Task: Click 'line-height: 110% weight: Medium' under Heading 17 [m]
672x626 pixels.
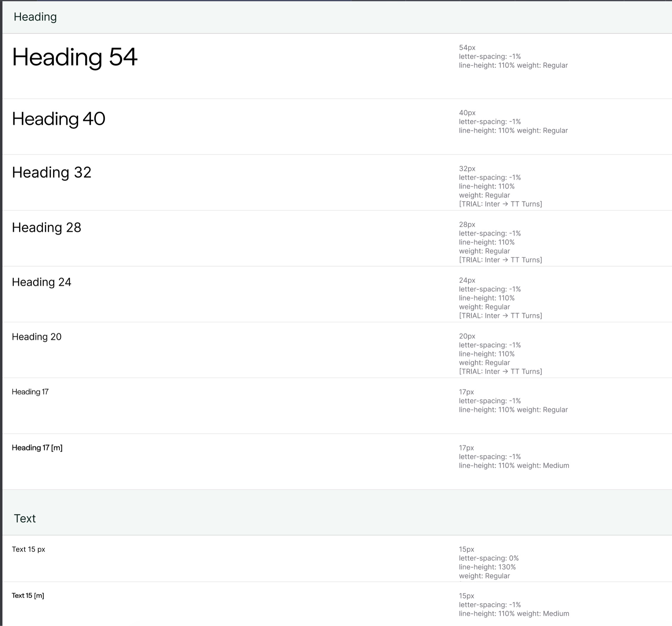Action: point(514,465)
